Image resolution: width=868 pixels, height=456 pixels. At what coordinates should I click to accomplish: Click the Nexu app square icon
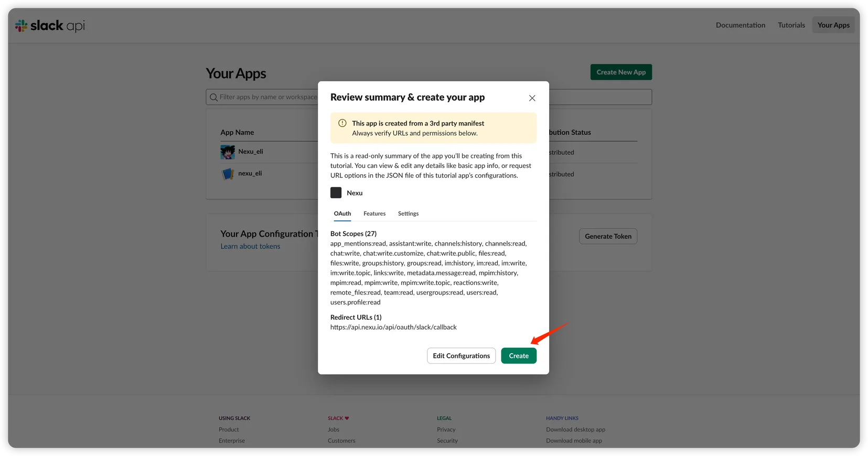(x=336, y=193)
